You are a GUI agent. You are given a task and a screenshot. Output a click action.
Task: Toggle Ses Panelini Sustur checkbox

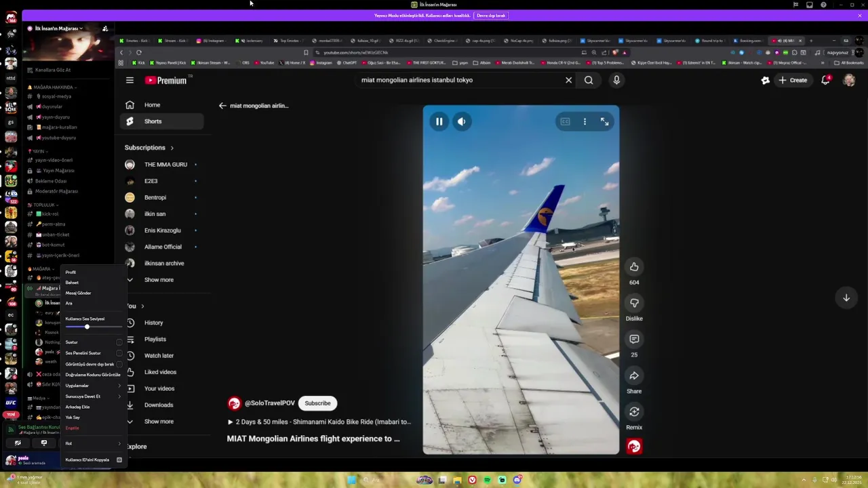click(119, 353)
